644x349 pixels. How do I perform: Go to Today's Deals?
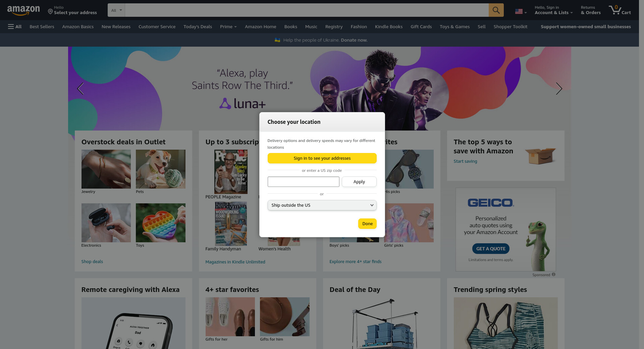[198, 27]
